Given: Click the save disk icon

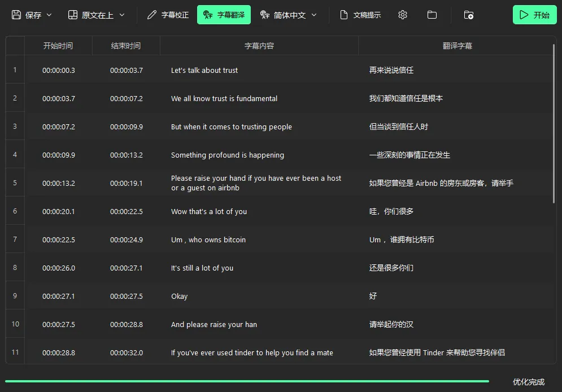Looking at the screenshot, I should [x=16, y=15].
